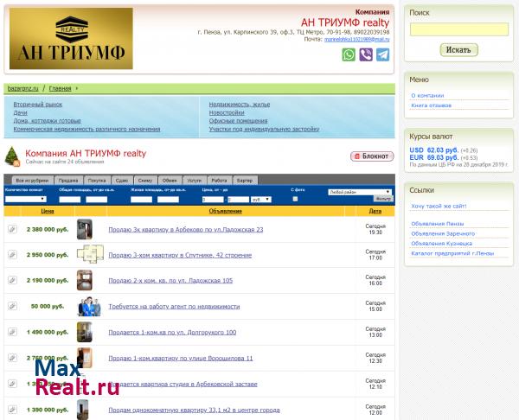
Task: Expand the 'Любой район' district dropdown
Action: click(x=360, y=192)
